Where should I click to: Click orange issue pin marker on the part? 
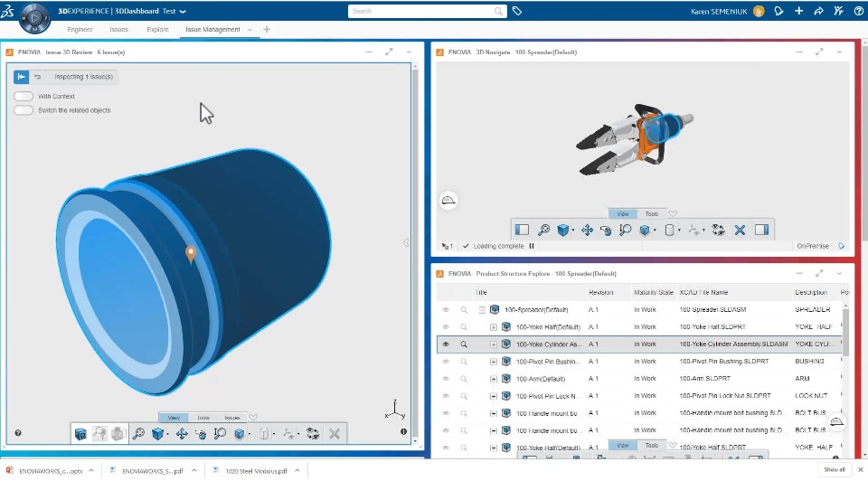191,253
